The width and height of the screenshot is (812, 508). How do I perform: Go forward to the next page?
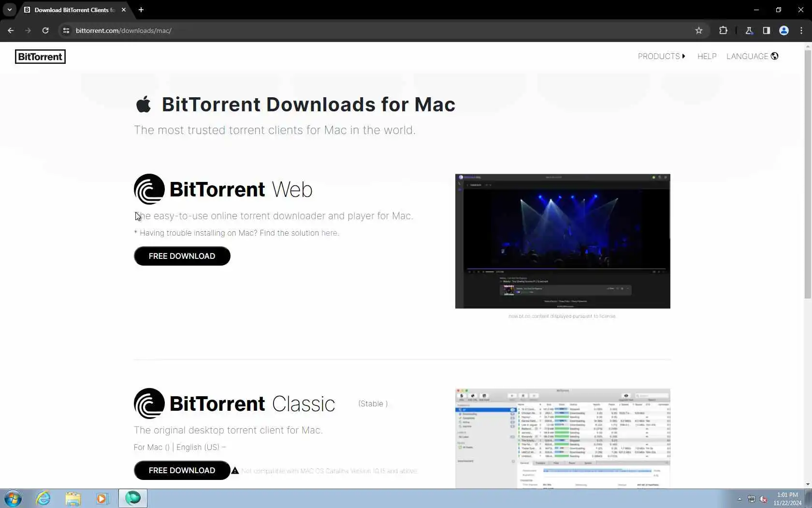(x=28, y=30)
